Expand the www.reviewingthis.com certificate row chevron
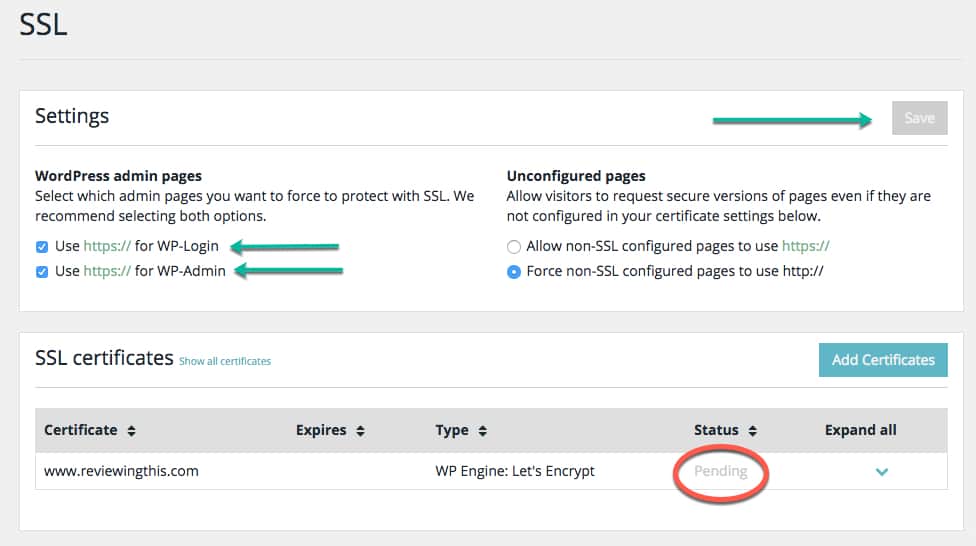This screenshot has width=976, height=546. [x=881, y=472]
